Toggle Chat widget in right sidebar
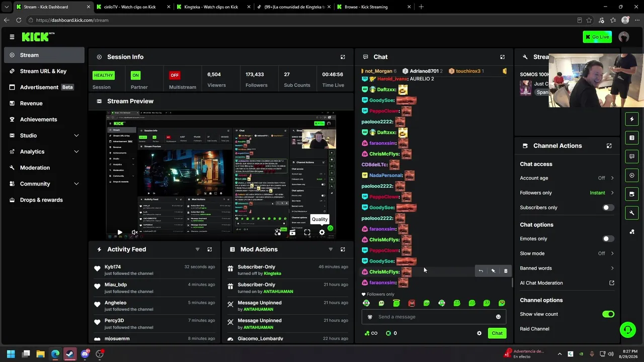This screenshot has width=644, height=362. (632, 156)
